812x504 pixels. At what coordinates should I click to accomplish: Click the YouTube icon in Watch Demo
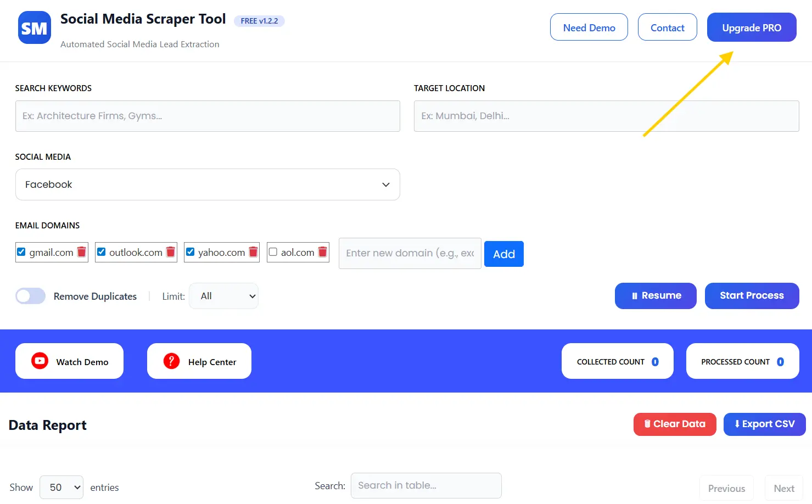(x=40, y=361)
